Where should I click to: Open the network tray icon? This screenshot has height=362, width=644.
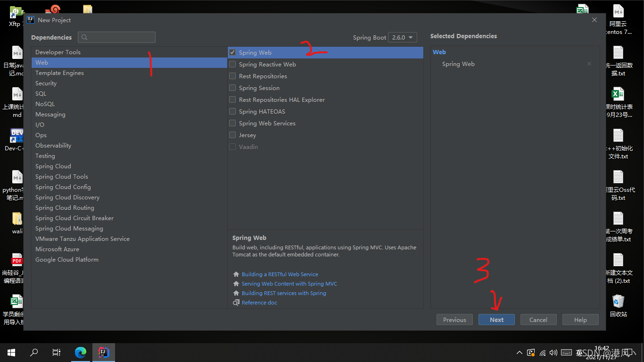point(543,353)
